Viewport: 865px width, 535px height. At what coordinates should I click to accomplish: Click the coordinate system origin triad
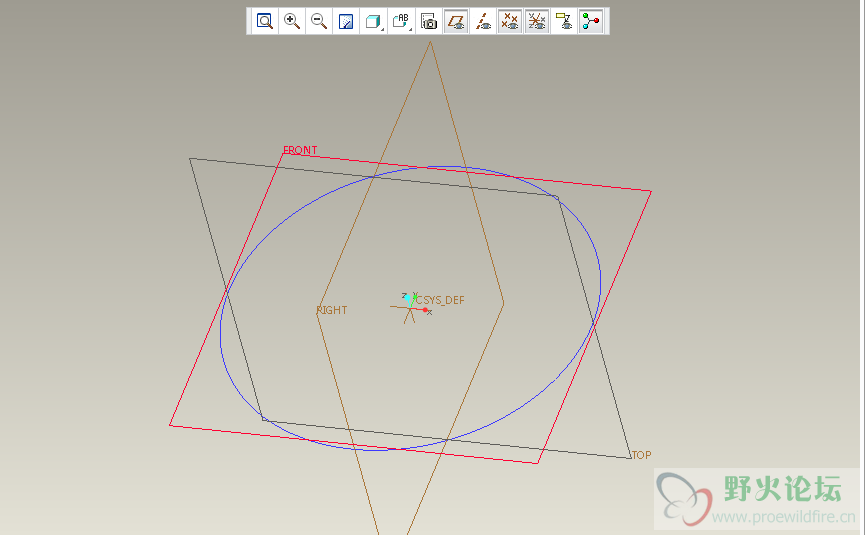pyautogui.click(x=410, y=308)
